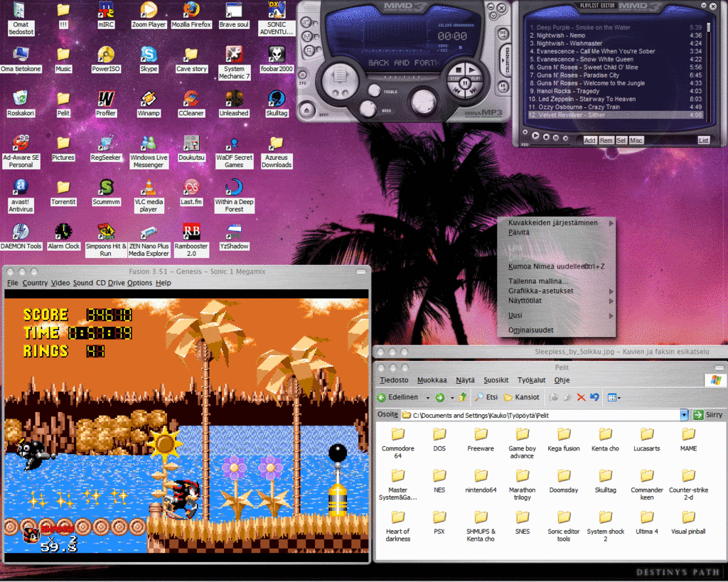Click the Siirry go button in Pelit

pyautogui.click(x=707, y=415)
